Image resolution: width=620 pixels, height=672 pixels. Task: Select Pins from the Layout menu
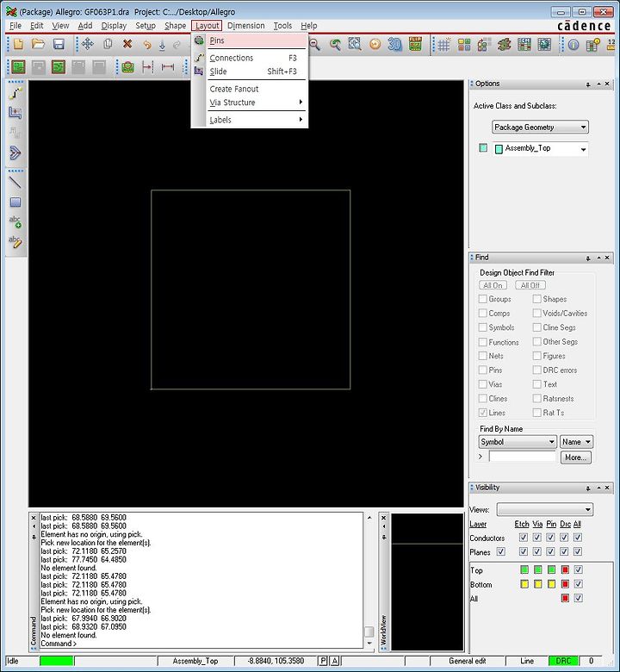(257, 40)
